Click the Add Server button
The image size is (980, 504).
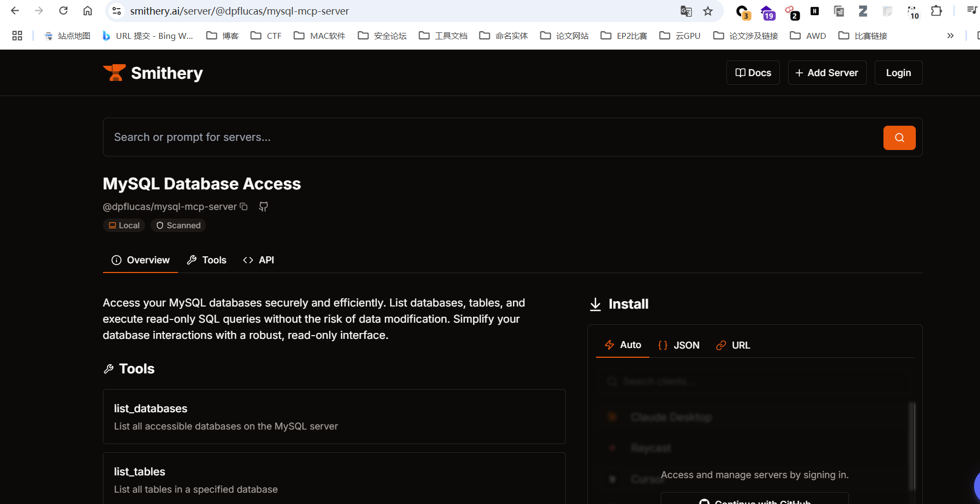827,73
